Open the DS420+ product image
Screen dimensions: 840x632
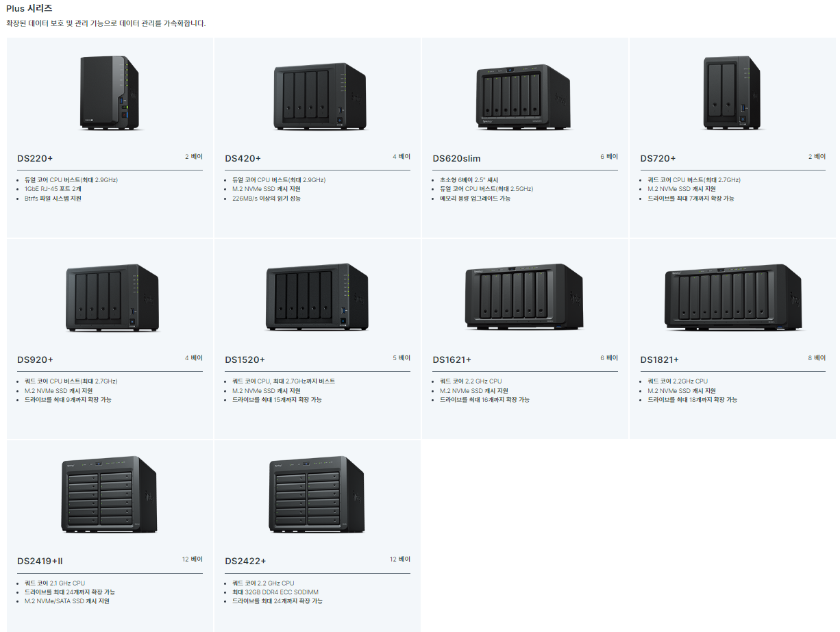[320, 97]
